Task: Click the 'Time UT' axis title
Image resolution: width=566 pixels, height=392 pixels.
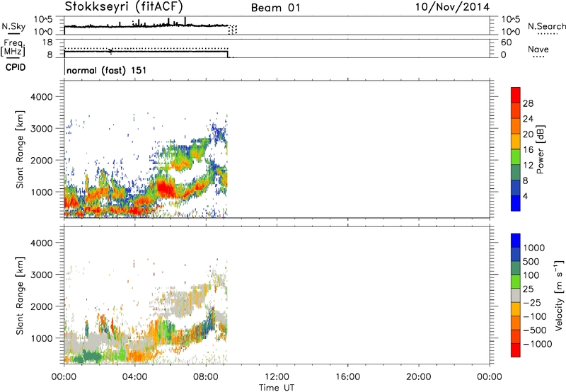Action: coord(277,388)
